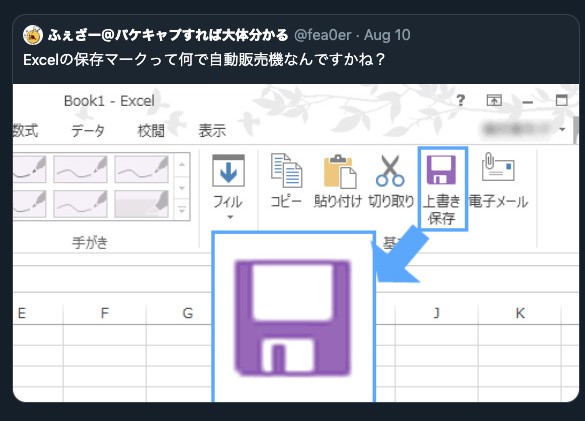Select top-left pen style thumbnail, cut off at edge
This screenshot has width=585, height=421.
pos(29,169)
